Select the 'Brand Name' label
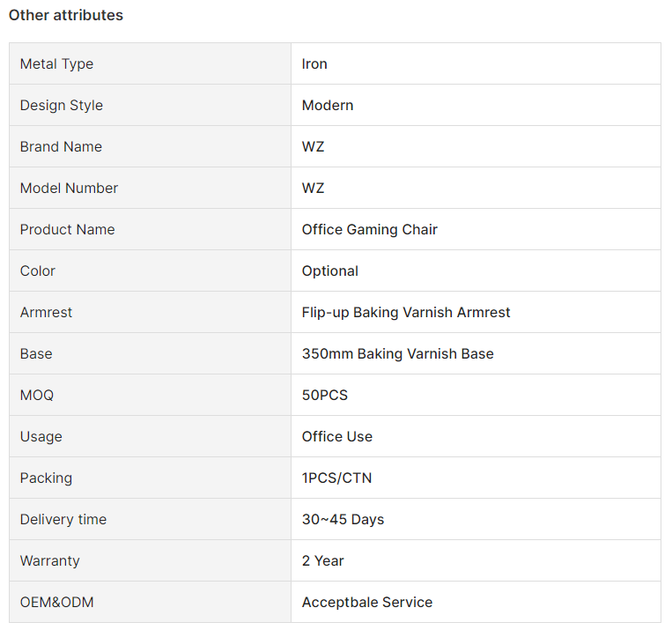Image resolution: width=672 pixels, height=630 pixels. [x=61, y=146]
